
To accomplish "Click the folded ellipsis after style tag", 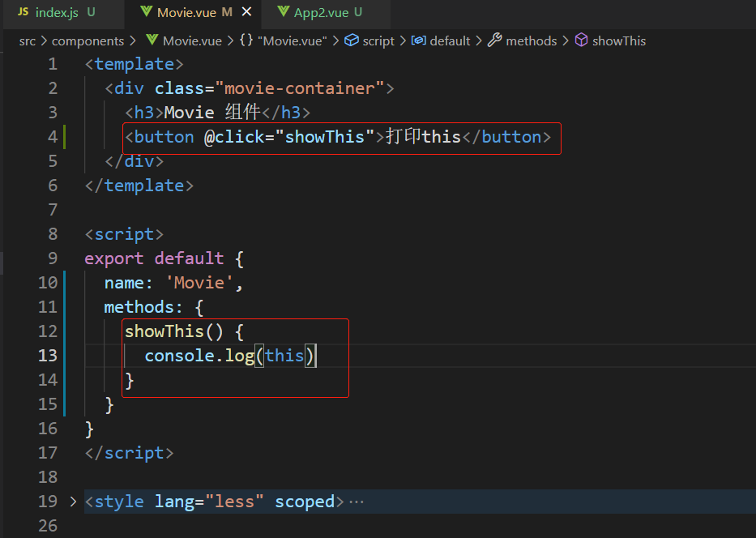I will coord(357,502).
